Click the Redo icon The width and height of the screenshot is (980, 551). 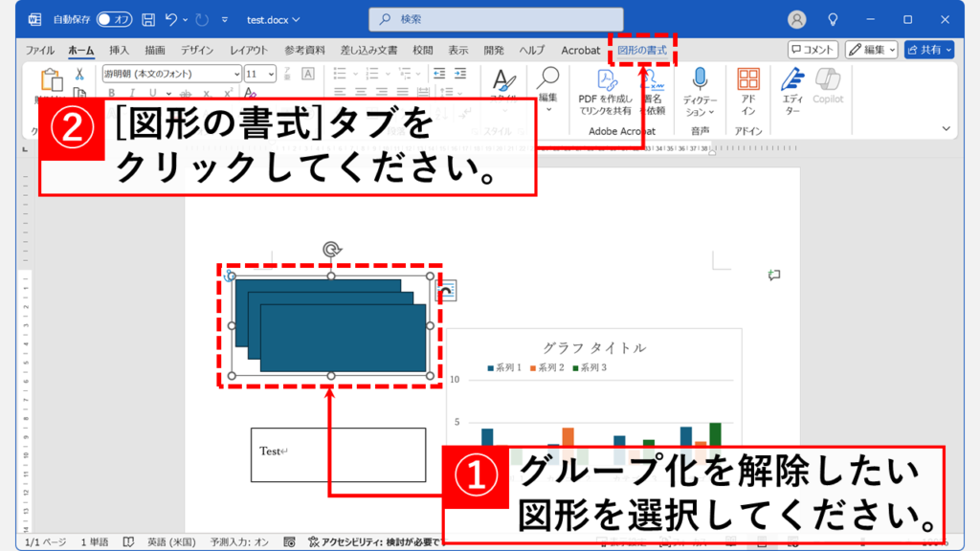[x=202, y=19]
